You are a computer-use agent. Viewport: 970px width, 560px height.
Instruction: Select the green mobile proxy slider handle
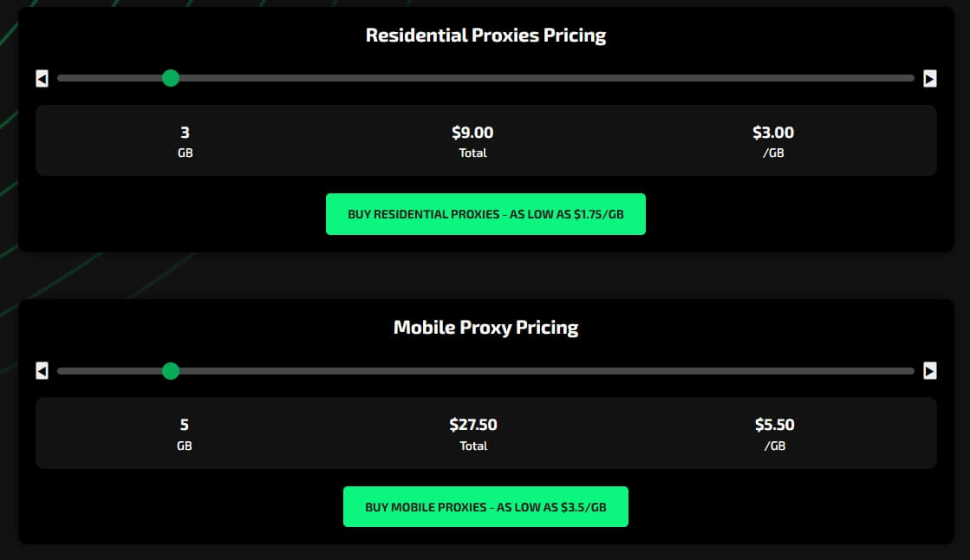(171, 371)
